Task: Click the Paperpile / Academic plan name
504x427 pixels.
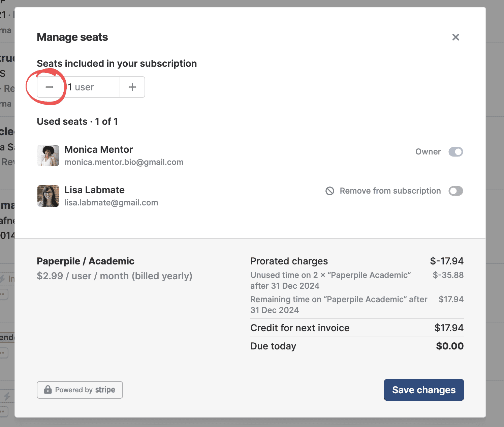Action: click(x=86, y=261)
